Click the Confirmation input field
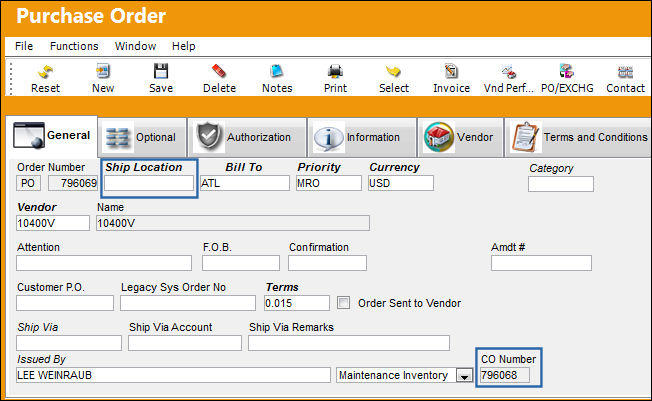This screenshot has width=652, height=401. tap(327, 263)
